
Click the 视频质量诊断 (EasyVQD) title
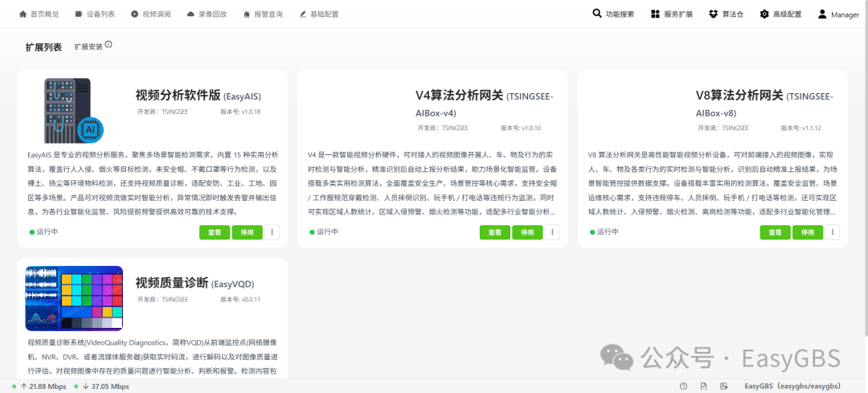point(194,283)
